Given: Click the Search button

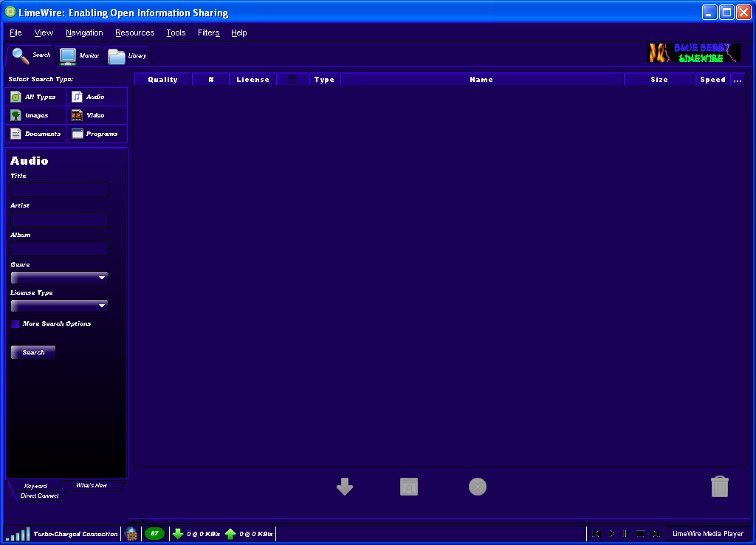Looking at the screenshot, I should 33,352.
